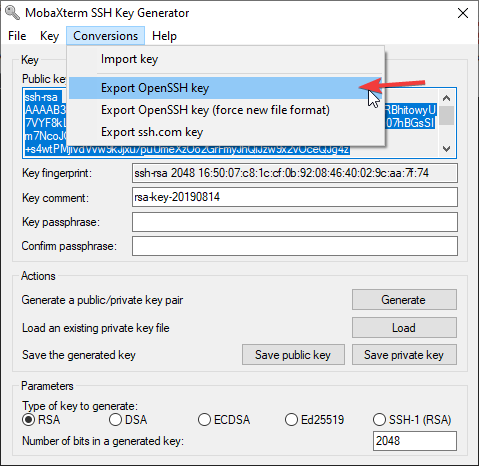The image size is (479, 466).
Task: Click the Generate button
Action: click(404, 300)
